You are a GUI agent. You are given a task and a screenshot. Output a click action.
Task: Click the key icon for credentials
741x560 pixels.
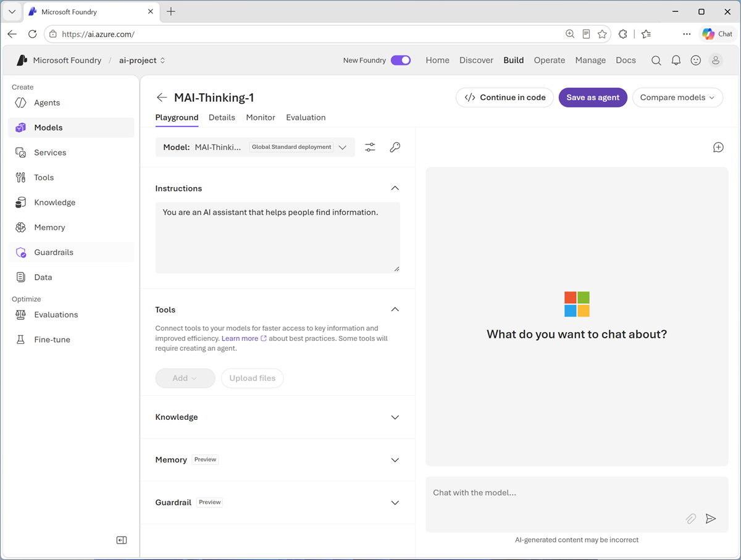(395, 147)
